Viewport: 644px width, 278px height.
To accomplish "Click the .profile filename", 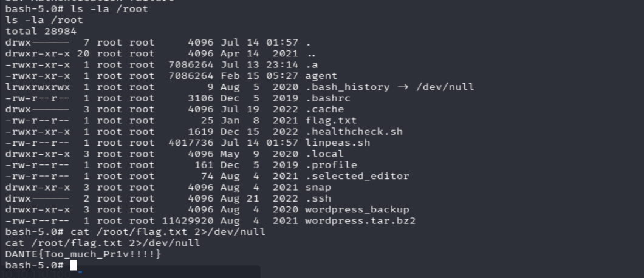I will (331, 165).
